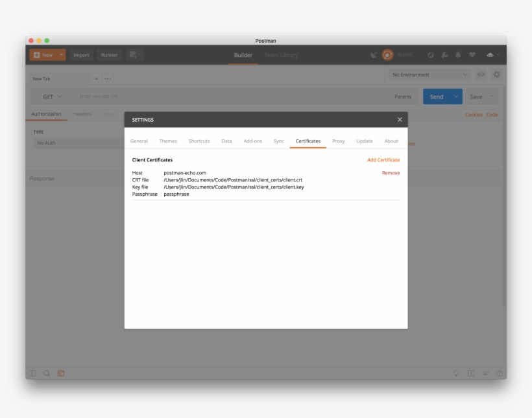Click the IN SYNC label
The image size is (532, 418).
405,55
